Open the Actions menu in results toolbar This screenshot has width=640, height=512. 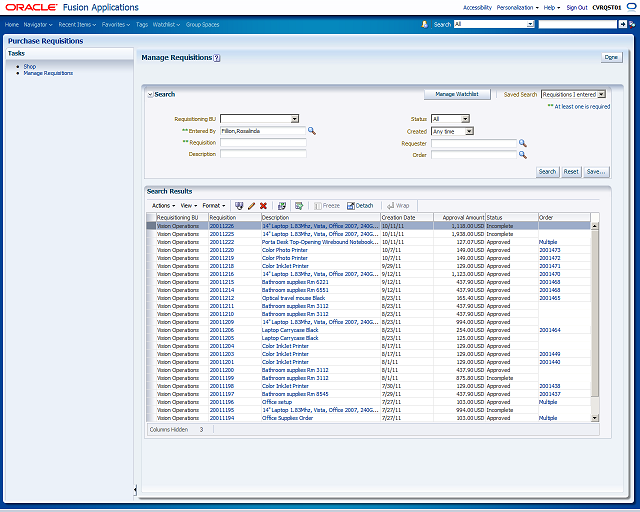(x=163, y=206)
